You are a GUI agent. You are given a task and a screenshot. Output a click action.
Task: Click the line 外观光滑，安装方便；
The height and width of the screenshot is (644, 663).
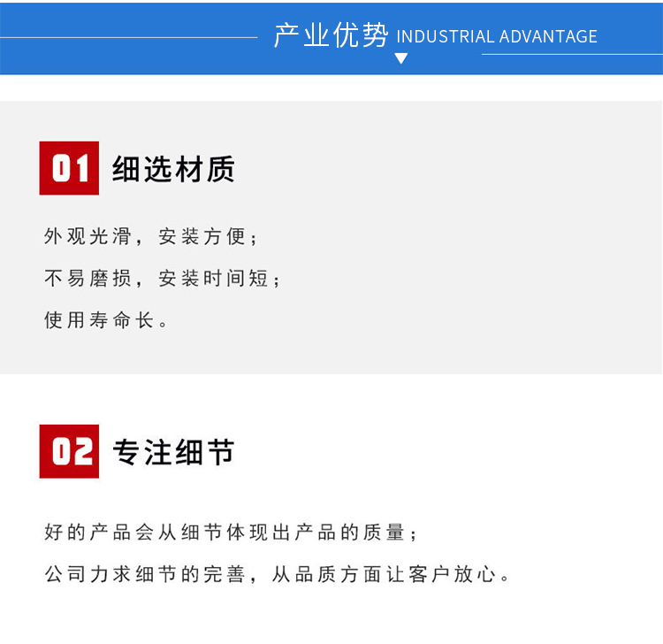[151, 236]
